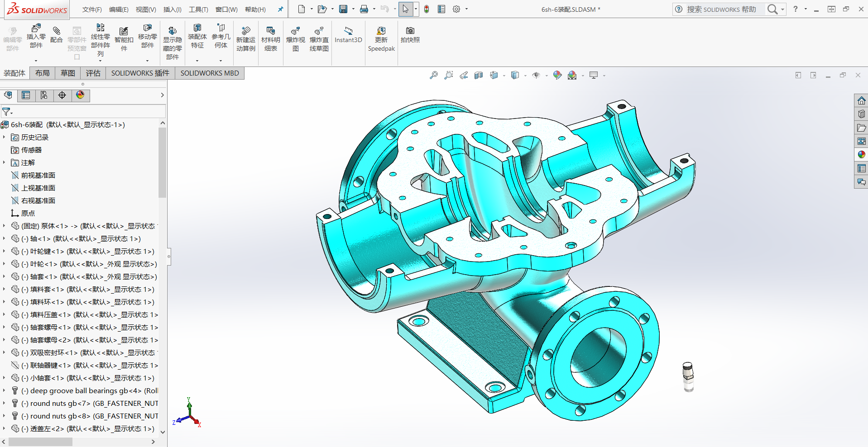Toggle the FeatureManager design tree tab
This screenshot has width=868, height=447.
tap(8, 95)
